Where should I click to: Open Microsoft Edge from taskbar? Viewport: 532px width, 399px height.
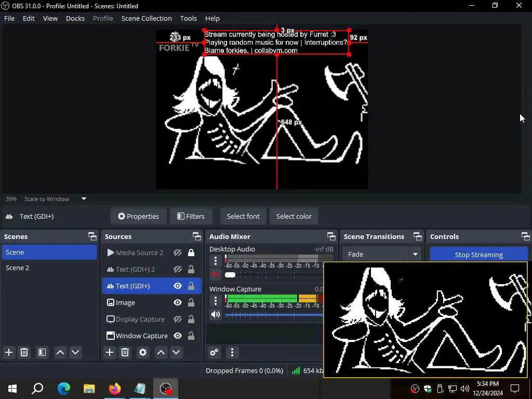click(63, 388)
